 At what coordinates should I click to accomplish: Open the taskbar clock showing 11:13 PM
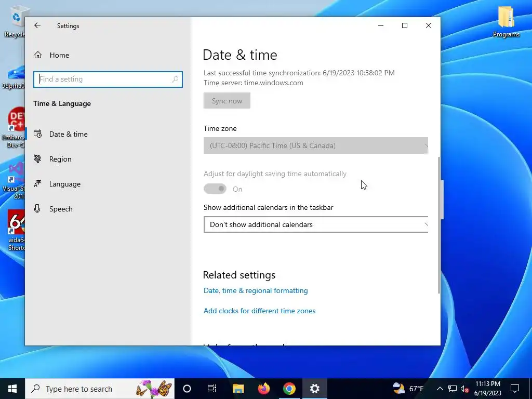pos(487,389)
